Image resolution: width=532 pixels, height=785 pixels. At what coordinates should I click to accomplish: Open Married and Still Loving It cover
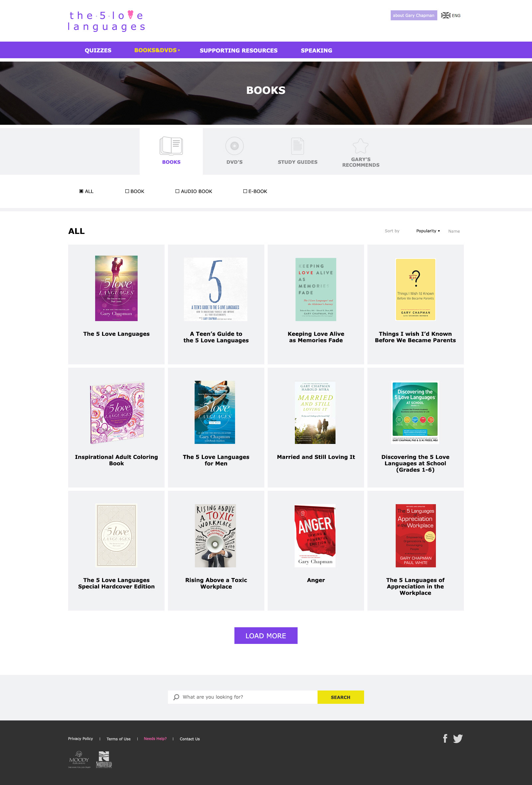click(315, 412)
